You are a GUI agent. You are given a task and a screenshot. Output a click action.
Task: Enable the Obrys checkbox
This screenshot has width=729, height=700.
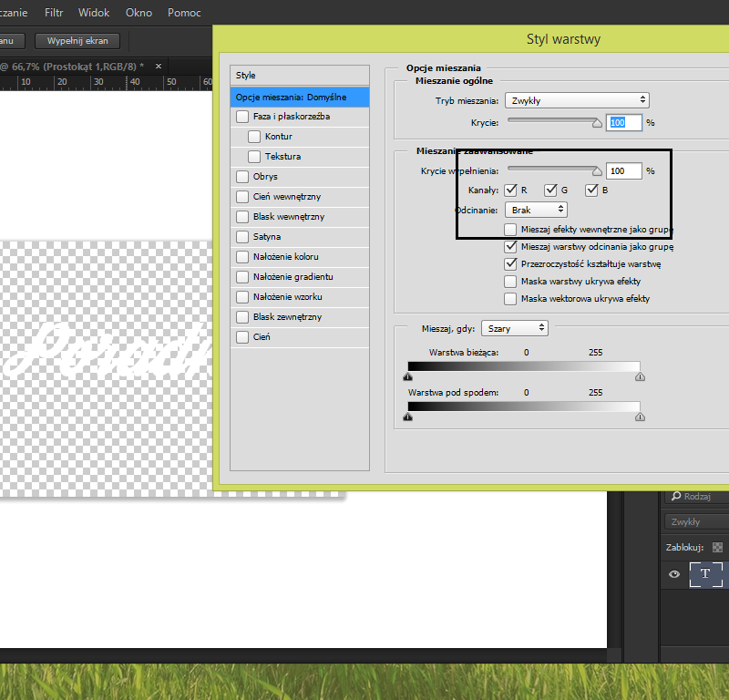(x=242, y=176)
